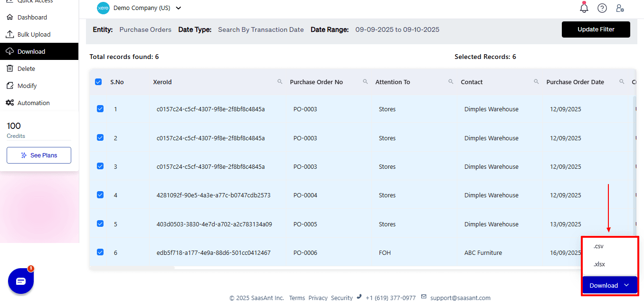
Task: Open the Terms link in footer
Action: 297,298
